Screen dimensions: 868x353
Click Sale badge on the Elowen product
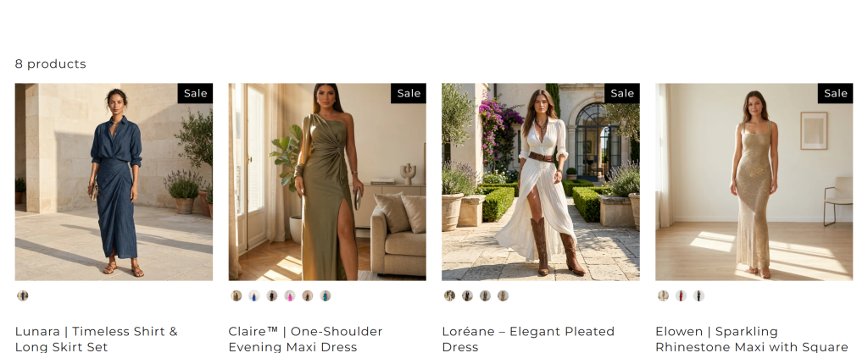click(835, 93)
